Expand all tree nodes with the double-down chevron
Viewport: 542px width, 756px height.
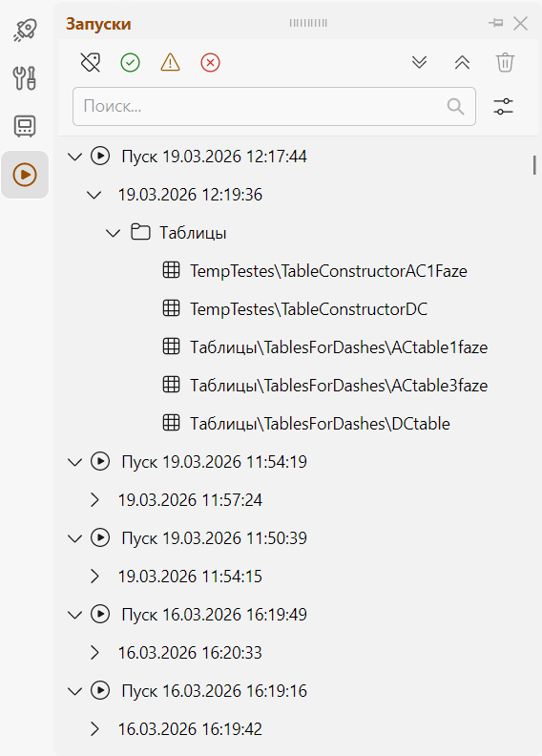pos(419,63)
